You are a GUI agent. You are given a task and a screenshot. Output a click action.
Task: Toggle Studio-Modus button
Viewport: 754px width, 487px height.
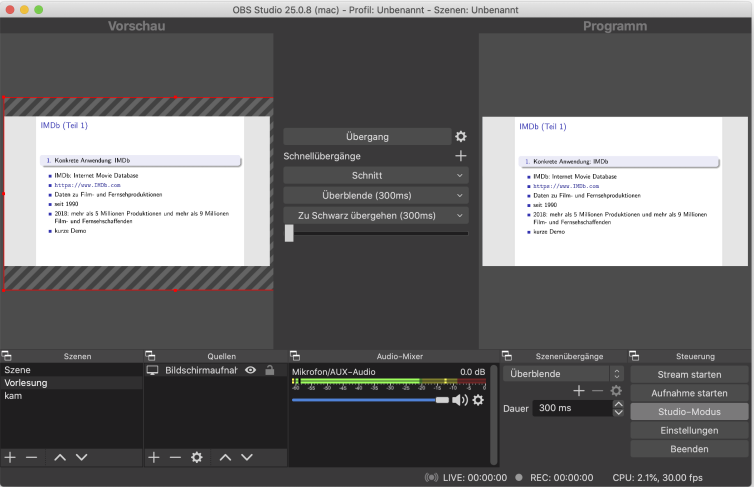(x=689, y=412)
